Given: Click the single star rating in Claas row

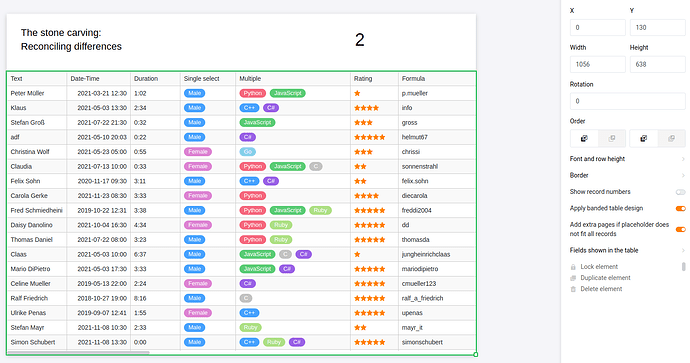Looking at the screenshot, I should click(x=357, y=254).
